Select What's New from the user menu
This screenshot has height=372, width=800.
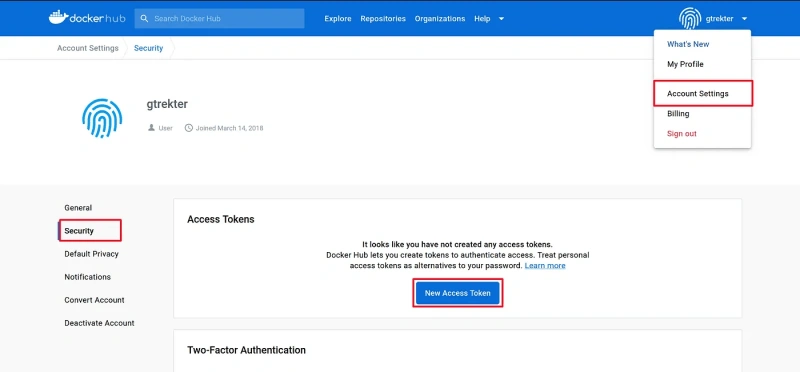[x=688, y=44]
